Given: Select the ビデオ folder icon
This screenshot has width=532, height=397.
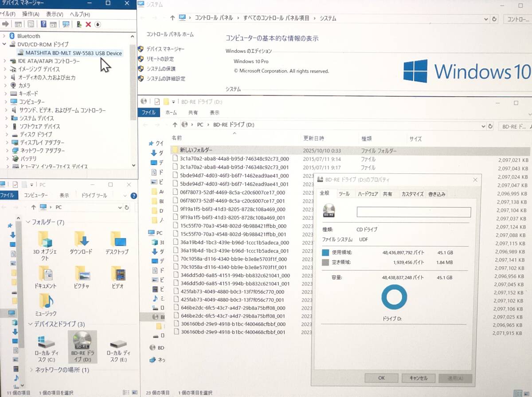Looking at the screenshot, I should [x=118, y=274].
